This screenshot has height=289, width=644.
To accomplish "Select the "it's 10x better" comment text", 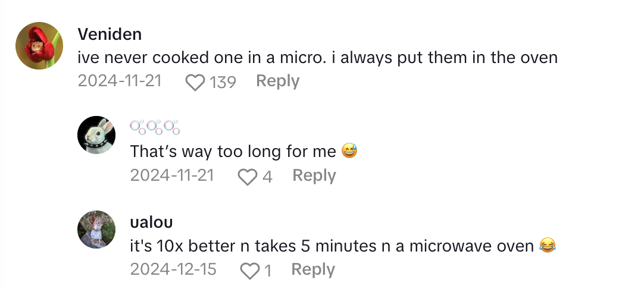I will [x=332, y=245].
